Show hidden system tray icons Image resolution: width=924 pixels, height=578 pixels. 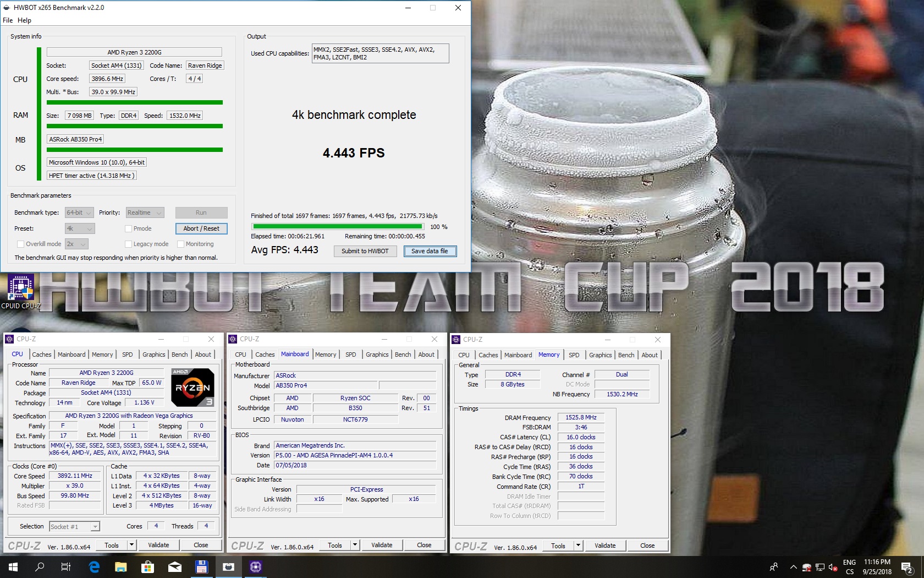tap(793, 567)
